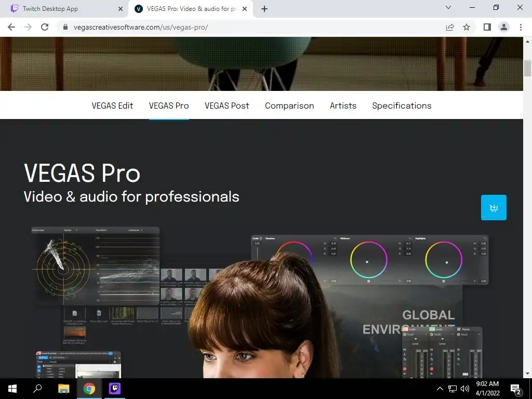This screenshot has height=399, width=532.
Task: Click the scrollbar up arrow
Action: (527, 42)
